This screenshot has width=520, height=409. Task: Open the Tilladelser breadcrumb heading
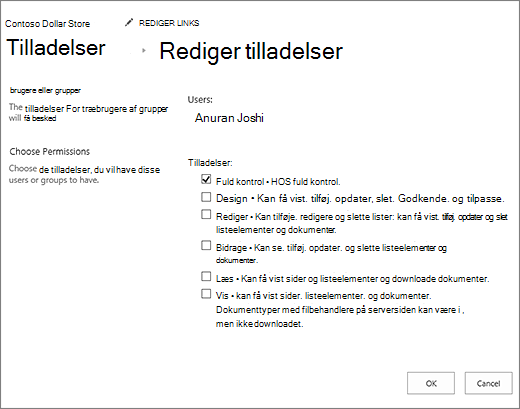click(56, 48)
